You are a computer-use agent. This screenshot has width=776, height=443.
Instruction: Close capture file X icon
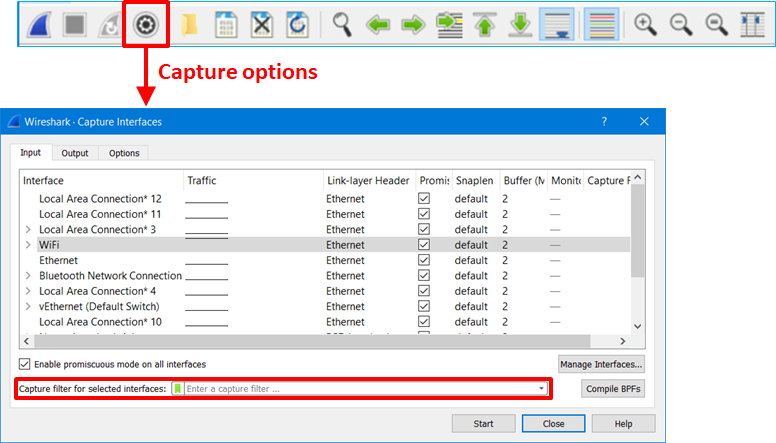click(262, 24)
